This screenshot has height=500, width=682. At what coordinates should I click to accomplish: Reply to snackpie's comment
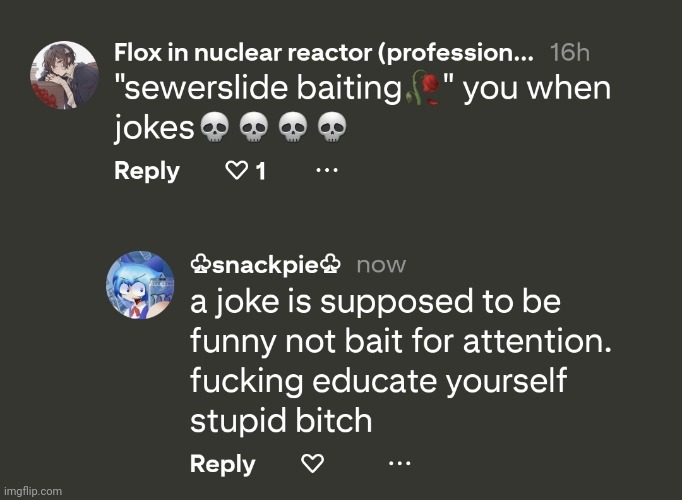(222, 464)
